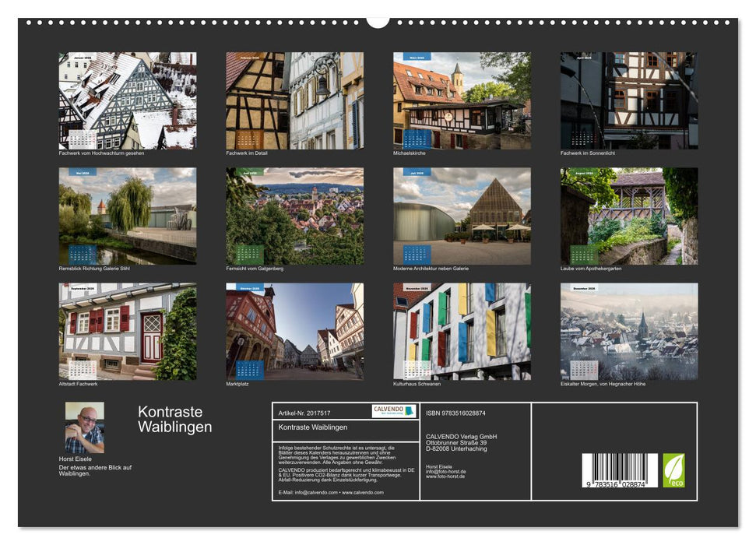Click the May mini calendar grid
This screenshot has width=756, height=545.
click(x=82, y=253)
